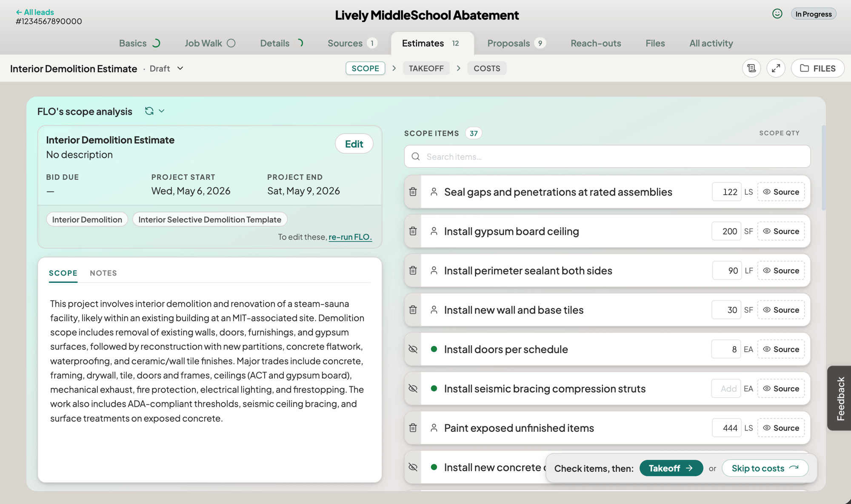The height and width of the screenshot is (504, 851).
Task: Open the All activity tab
Action: (x=711, y=43)
